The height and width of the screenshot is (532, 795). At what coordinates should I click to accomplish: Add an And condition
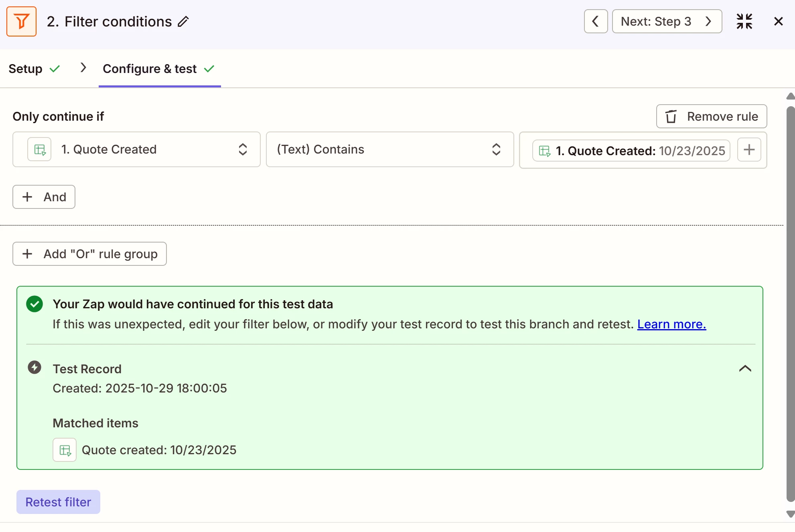[x=44, y=197]
